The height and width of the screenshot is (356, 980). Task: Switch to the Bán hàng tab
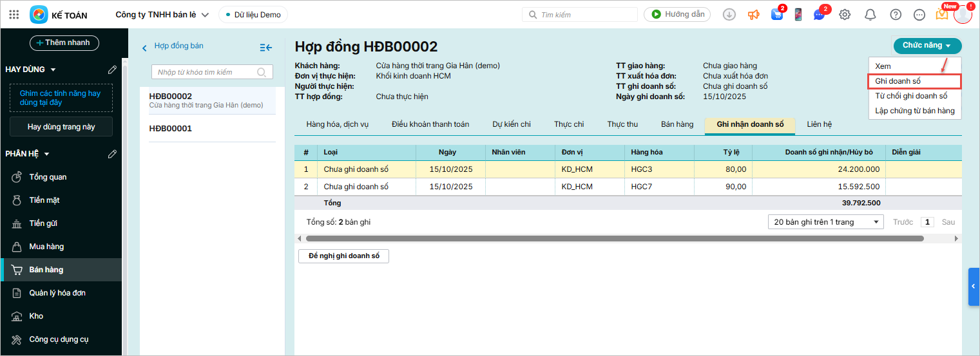click(677, 124)
